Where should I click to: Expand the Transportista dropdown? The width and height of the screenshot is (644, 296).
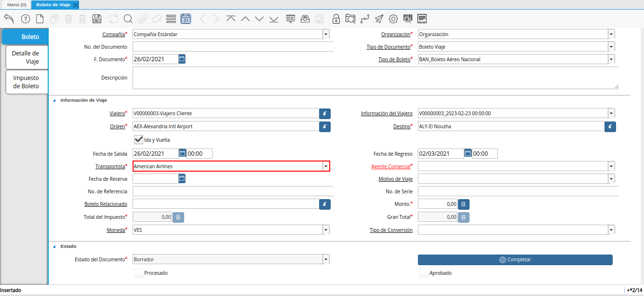(x=326, y=166)
